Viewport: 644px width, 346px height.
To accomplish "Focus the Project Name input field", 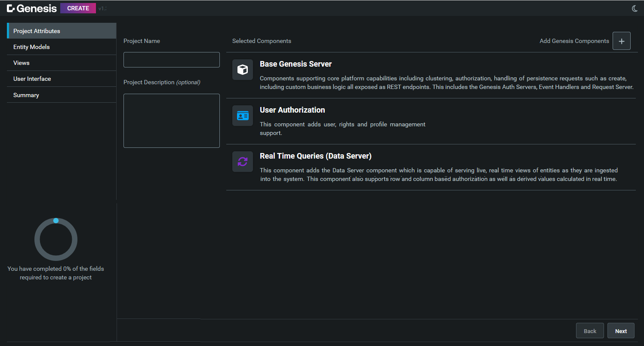I will [172, 60].
